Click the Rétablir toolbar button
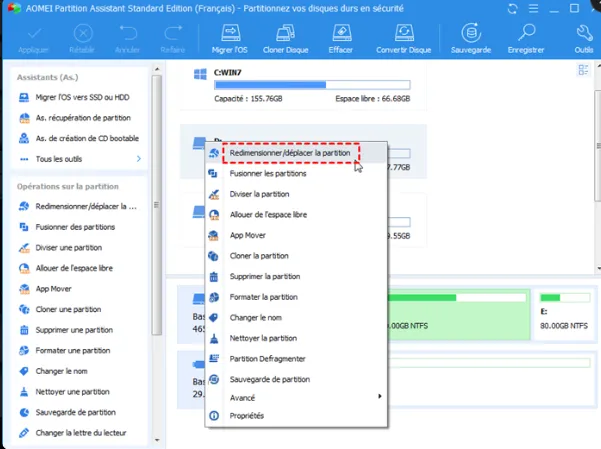Image resolution: width=601 pixels, height=449 pixels. click(82, 39)
